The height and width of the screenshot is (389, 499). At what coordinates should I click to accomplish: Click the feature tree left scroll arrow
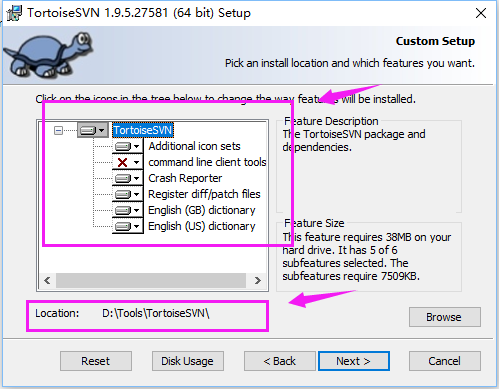[47, 280]
